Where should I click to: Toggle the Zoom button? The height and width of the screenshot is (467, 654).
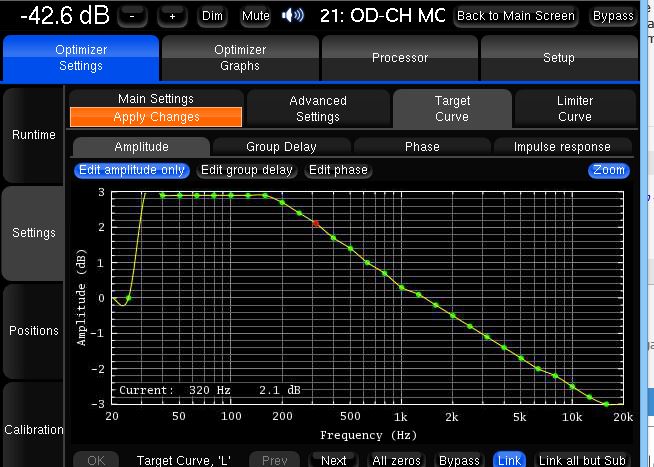[x=609, y=170]
